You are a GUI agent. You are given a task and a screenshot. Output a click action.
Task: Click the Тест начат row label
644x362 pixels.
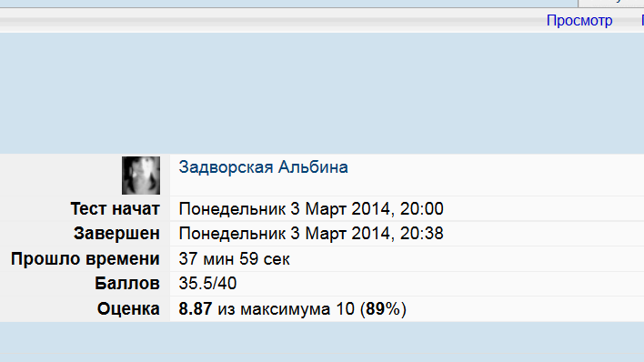[x=115, y=208]
